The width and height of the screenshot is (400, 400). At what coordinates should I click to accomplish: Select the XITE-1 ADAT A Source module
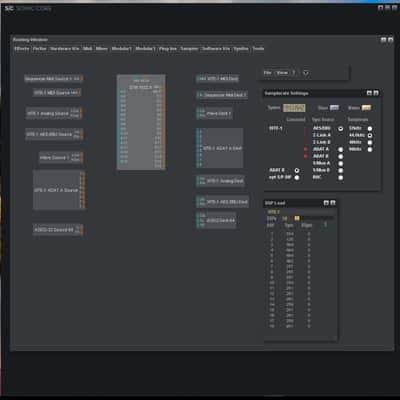(x=59, y=190)
